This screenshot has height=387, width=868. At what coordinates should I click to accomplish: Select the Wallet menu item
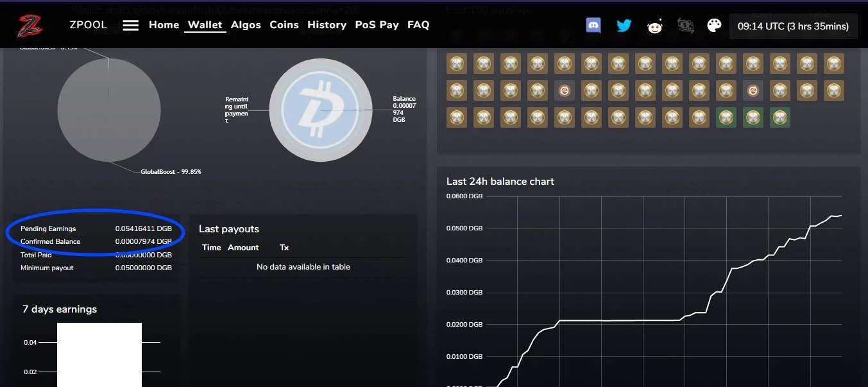point(205,25)
